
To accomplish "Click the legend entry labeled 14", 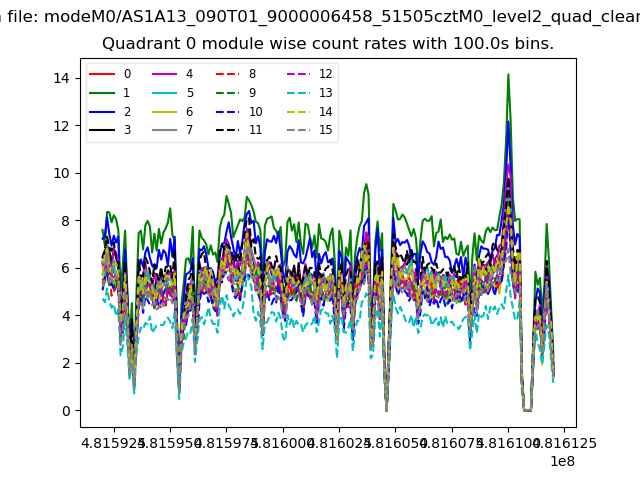I will coord(310,111).
